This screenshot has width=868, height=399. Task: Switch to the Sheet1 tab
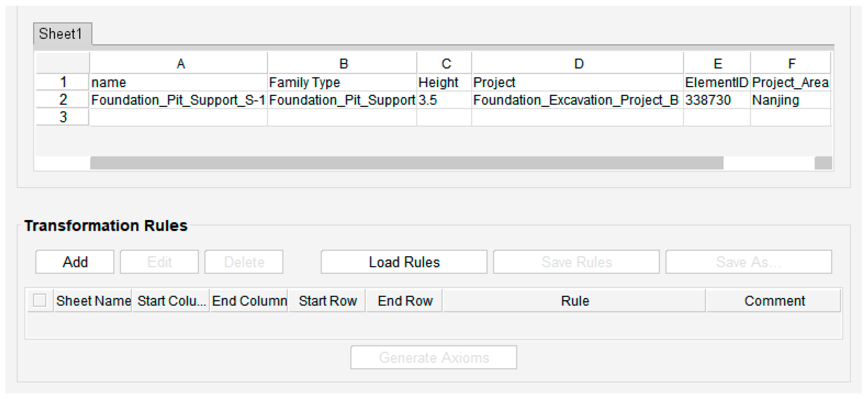[62, 34]
